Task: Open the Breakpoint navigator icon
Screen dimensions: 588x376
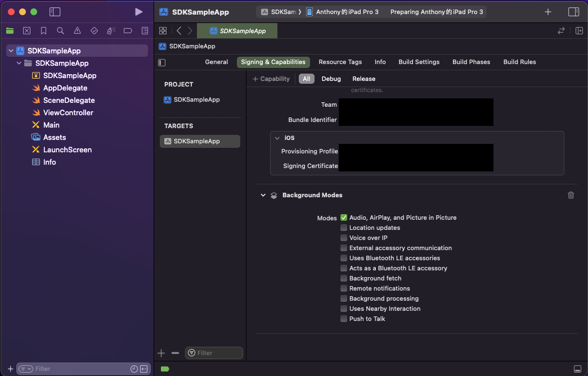Action: [128, 30]
